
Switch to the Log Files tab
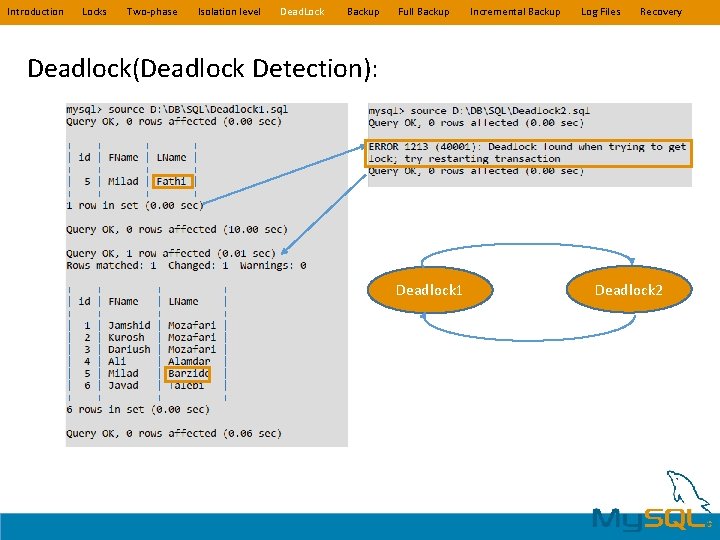tap(601, 12)
